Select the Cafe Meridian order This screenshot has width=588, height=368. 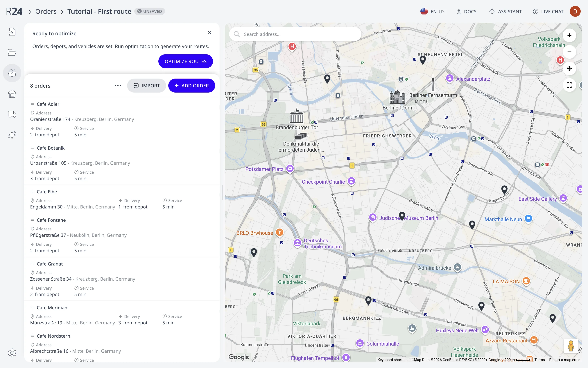click(x=122, y=315)
